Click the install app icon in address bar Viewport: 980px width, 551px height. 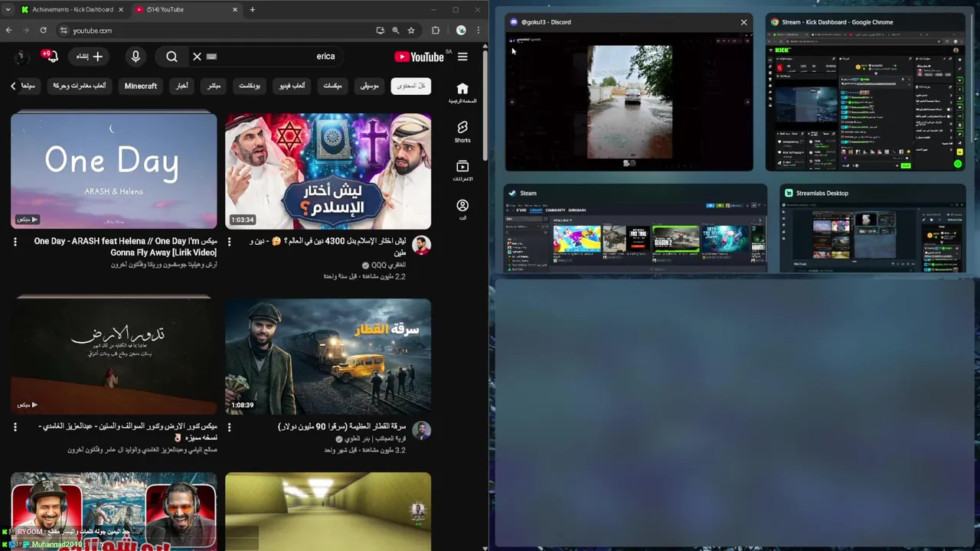point(380,31)
